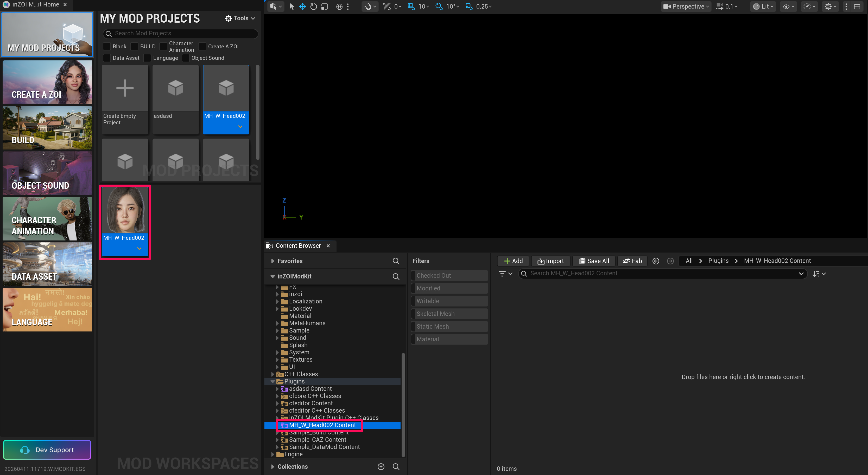Screen dimensions: 868x475
Task: Open Dev Support
Action: pyautogui.click(x=47, y=450)
